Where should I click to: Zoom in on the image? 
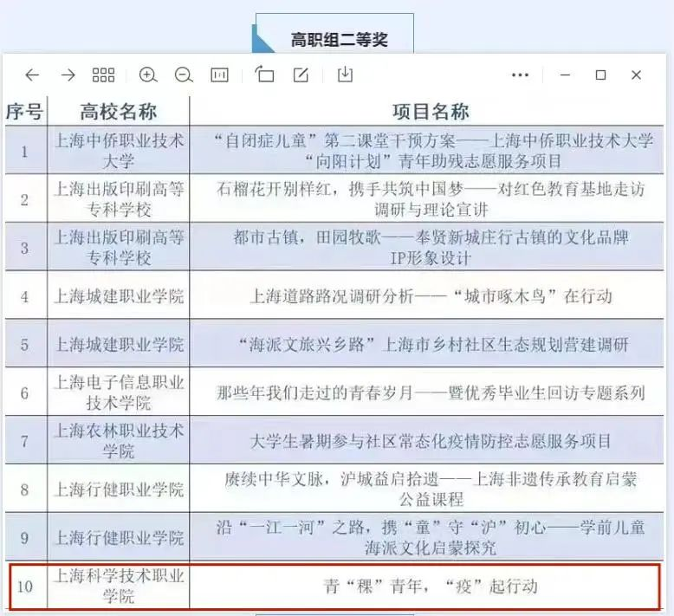click(148, 75)
